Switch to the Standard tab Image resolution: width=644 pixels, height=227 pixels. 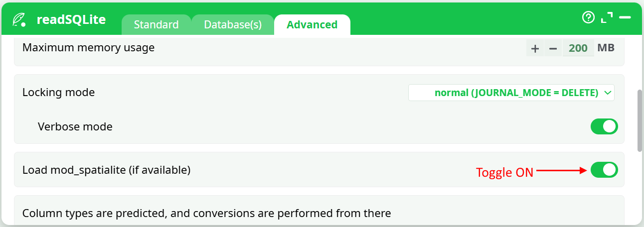[x=156, y=24]
